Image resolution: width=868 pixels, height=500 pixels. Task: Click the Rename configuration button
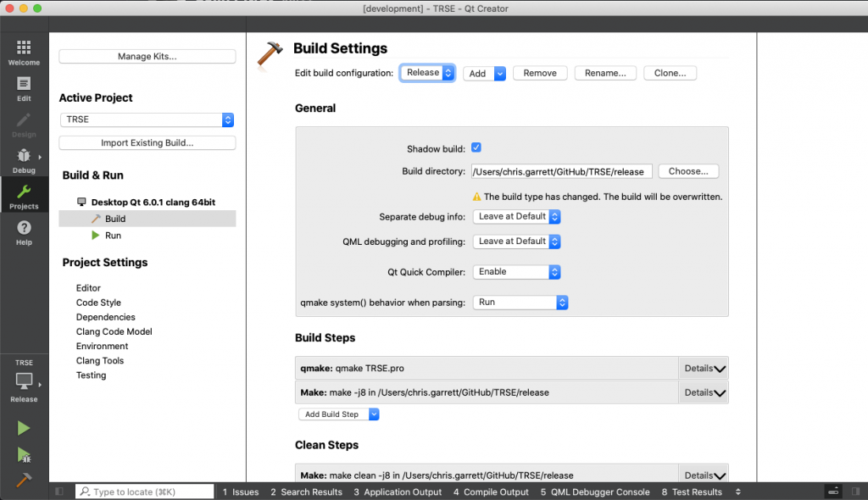click(605, 73)
